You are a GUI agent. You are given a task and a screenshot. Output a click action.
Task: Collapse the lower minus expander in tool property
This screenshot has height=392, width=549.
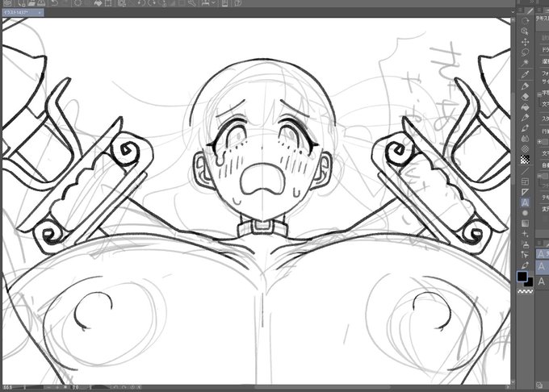539,176
